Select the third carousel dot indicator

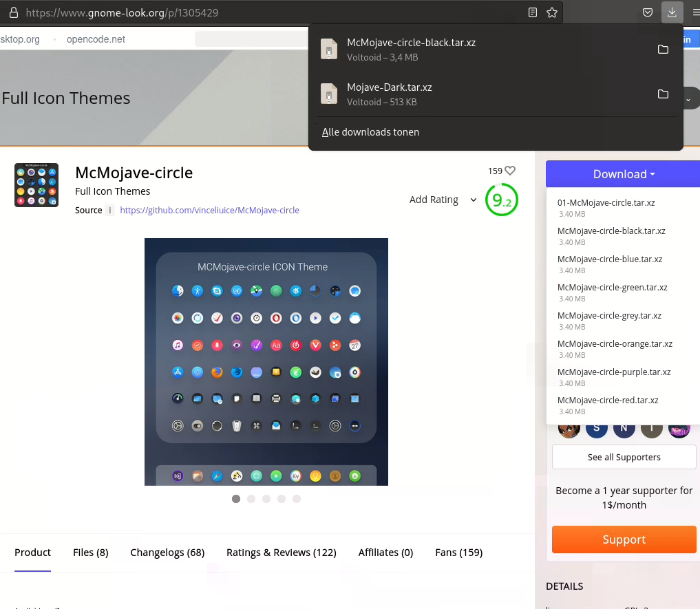tap(266, 499)
